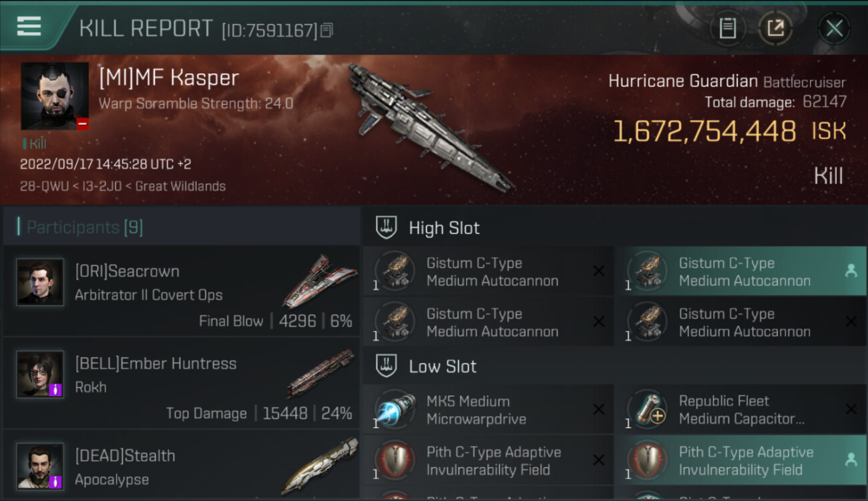868x501 pixels.
Task: View MF Kasper's pilot portrait
Action: [x=55, y=96]
